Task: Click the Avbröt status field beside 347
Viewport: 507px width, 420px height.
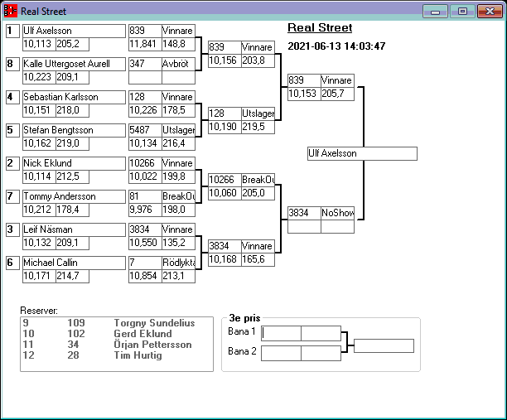Action: pos(178,64)
